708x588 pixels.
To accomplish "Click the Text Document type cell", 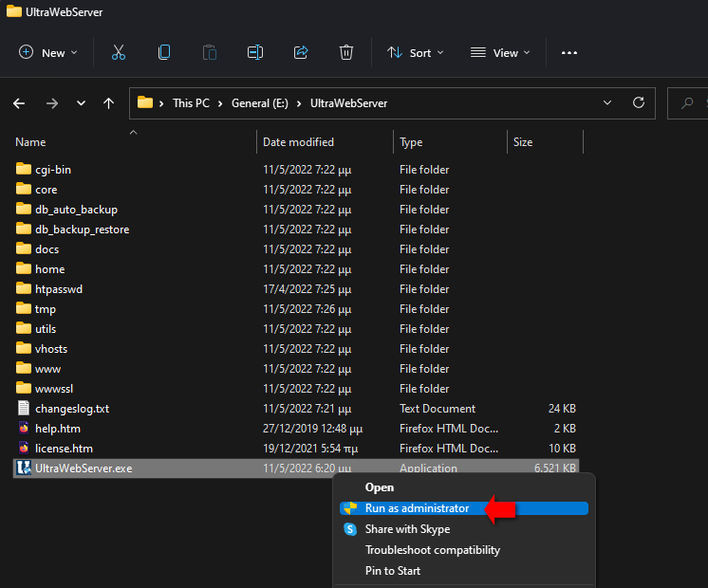I will point(438,409).
